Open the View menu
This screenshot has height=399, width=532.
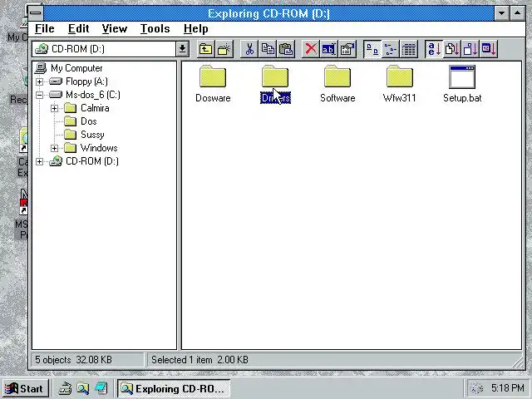coord(115,29)
